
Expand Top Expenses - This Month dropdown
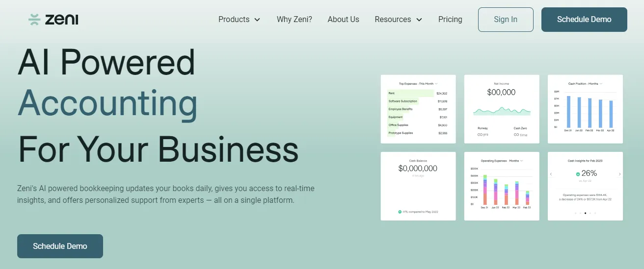(436, 84)
